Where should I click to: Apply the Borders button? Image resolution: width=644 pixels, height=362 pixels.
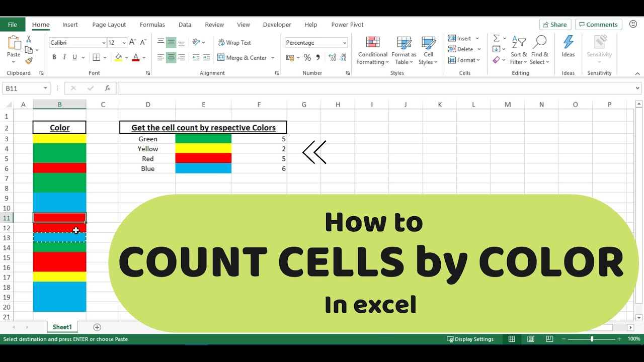97,57
